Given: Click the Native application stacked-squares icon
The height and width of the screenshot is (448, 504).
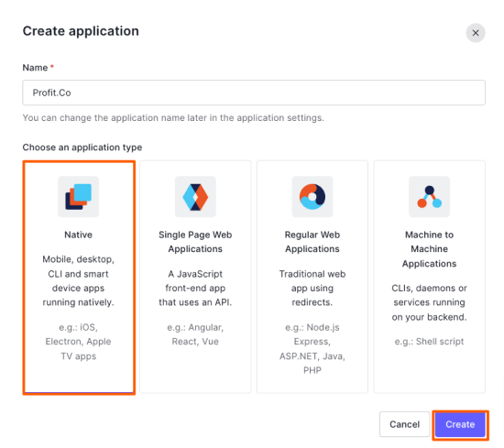Looking at the screenshot, I should 78,196.
